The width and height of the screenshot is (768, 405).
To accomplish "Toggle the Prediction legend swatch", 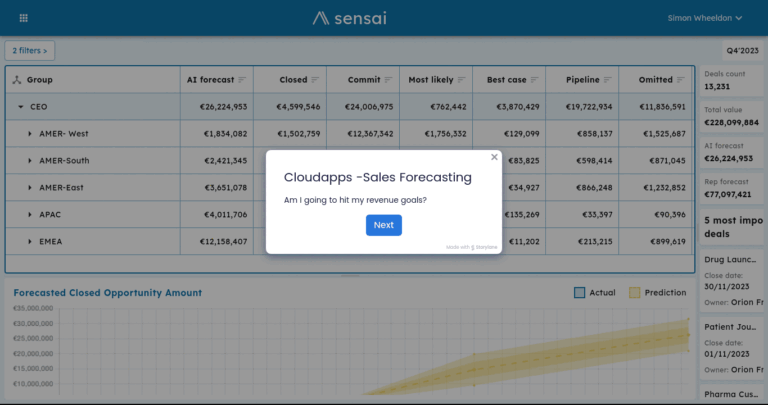I will click(634, 293).
